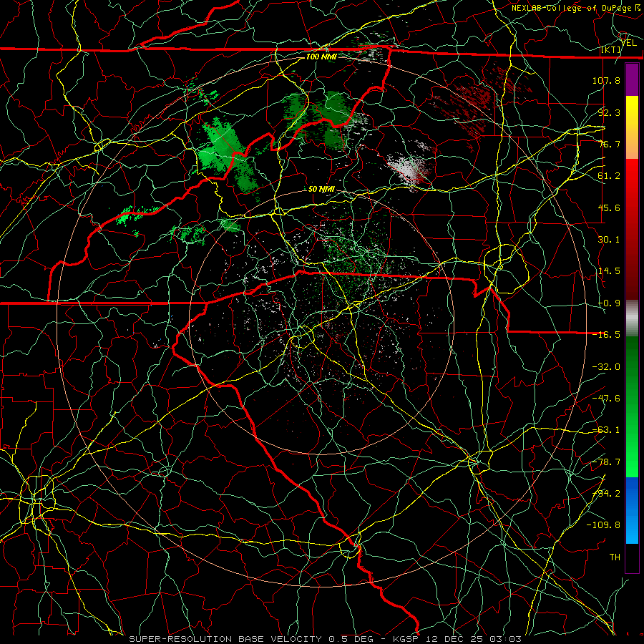
Task: Click the [KT] units label
Action: [611, 49]
